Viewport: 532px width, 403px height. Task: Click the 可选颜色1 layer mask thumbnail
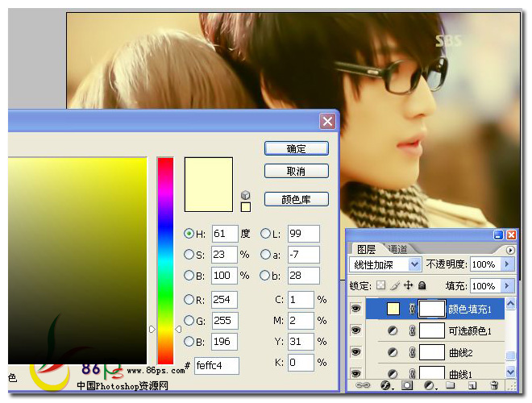coord(431,330)
